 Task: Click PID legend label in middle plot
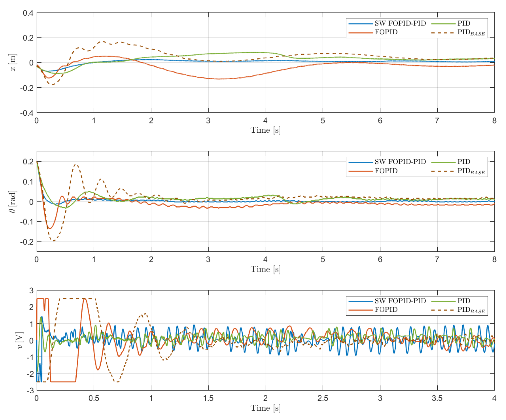click(464, 162)
